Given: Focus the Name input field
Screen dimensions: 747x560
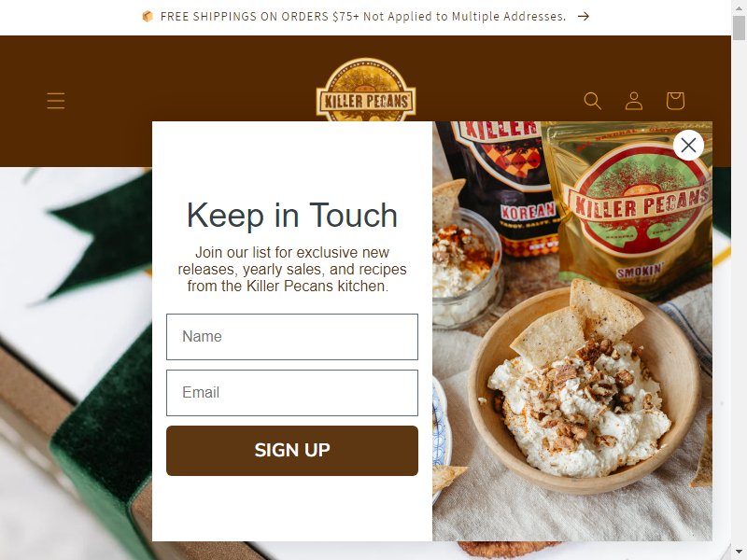Looking at the screenshot, I should tap(292, 337).
